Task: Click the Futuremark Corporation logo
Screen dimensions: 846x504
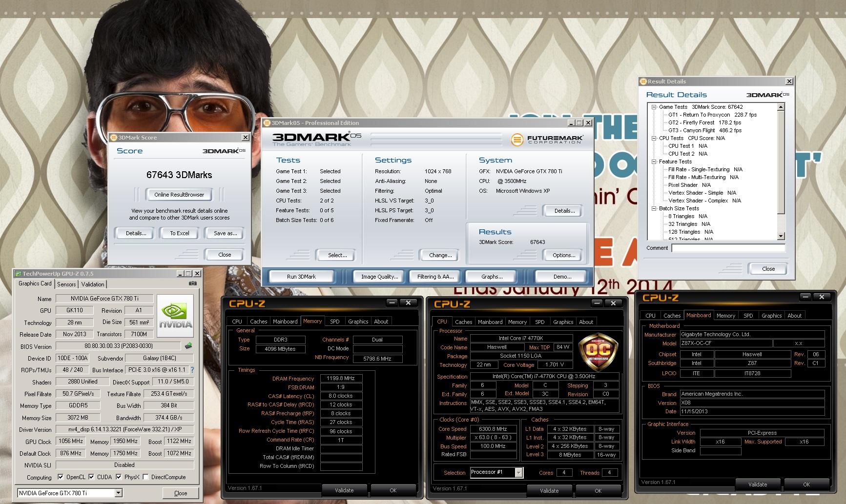Action: point(547,140)
